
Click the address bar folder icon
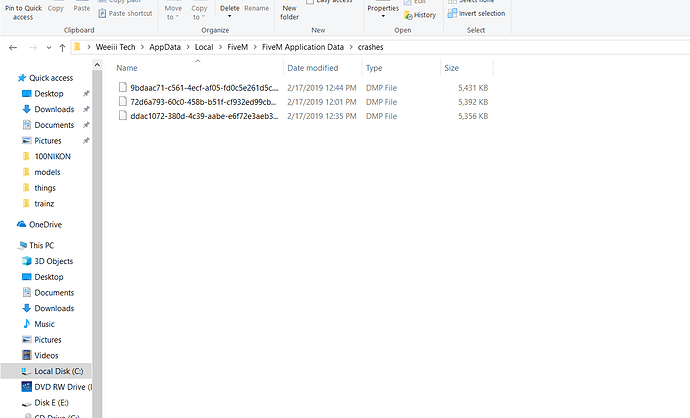coord(77,47)
